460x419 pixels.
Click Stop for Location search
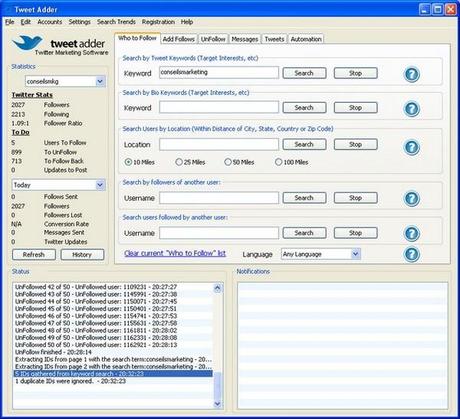(x=356, y=144)
